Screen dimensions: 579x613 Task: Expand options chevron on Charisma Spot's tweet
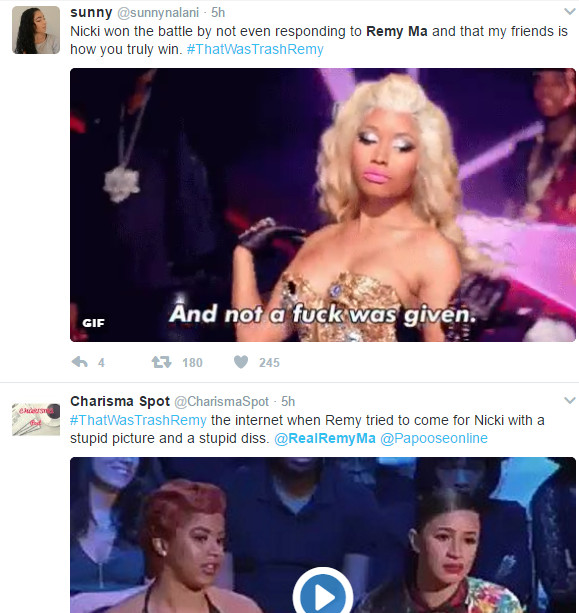coord(570,400)
